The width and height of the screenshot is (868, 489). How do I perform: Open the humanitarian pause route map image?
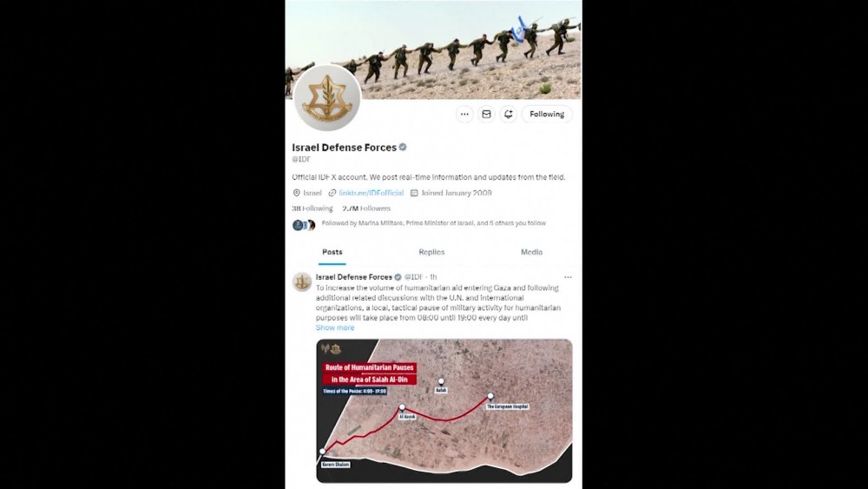tap(444, 411)
